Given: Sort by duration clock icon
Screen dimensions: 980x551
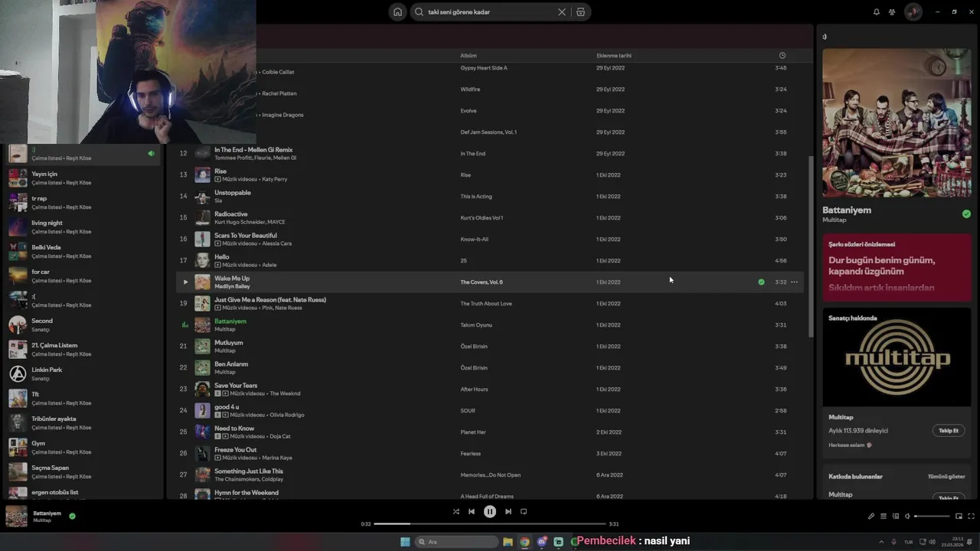Looking at the screenshot, I should 782,56.
